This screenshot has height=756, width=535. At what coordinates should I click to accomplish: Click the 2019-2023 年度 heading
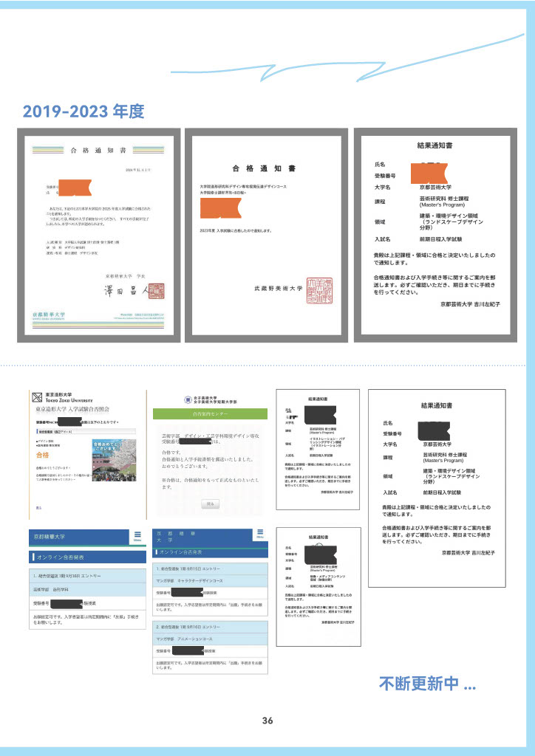click(83, 112)
